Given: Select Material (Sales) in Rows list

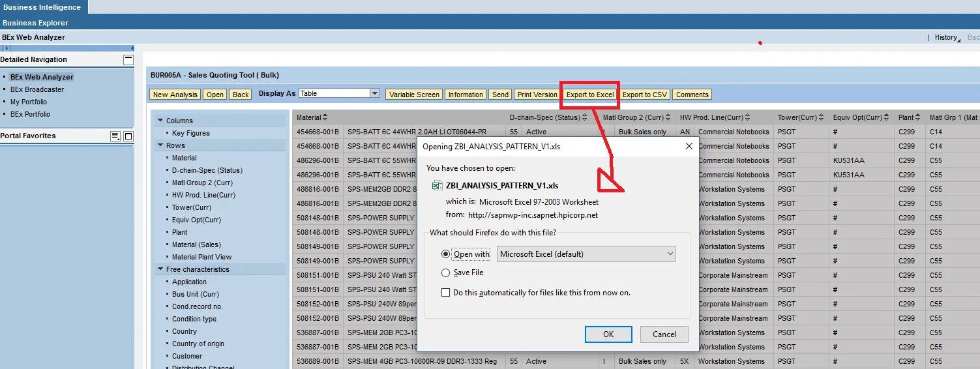Looking at the screenshot, I should coord(196,244).
